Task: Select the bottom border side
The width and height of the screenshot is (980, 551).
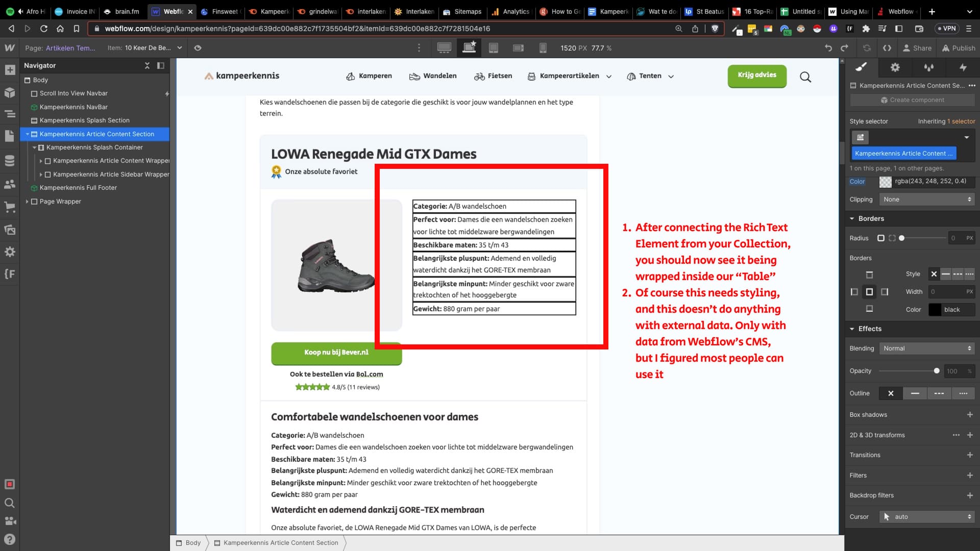Action: pos(869,309)
